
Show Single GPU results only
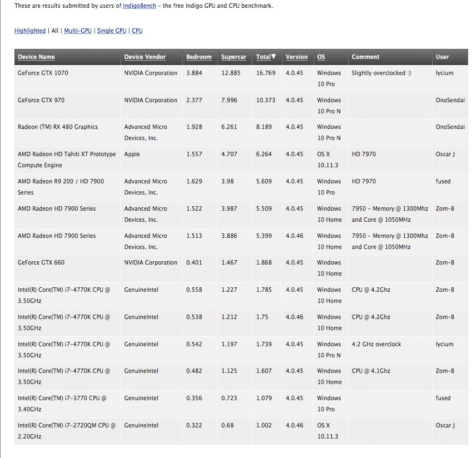pyautogui.click(x=112, y=31)
